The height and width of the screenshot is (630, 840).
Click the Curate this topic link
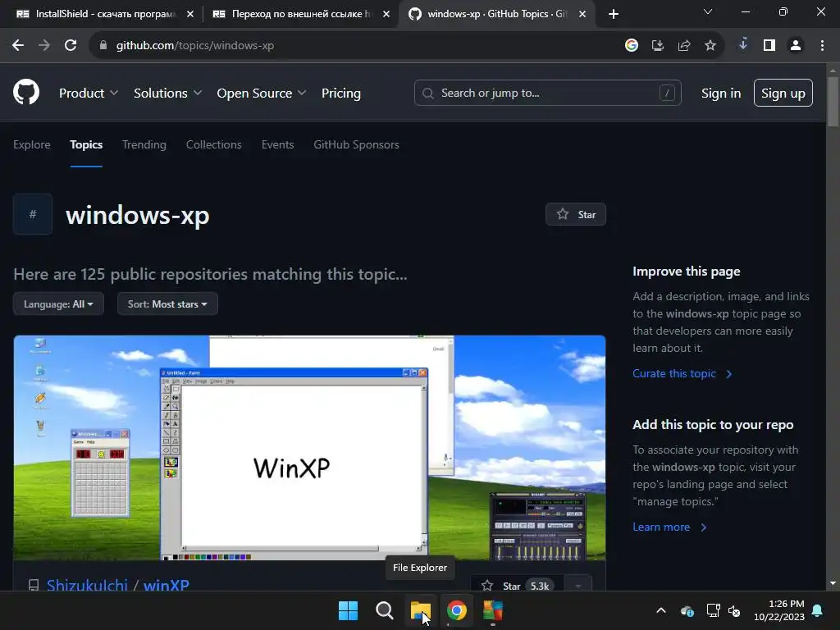pos(682,373)
